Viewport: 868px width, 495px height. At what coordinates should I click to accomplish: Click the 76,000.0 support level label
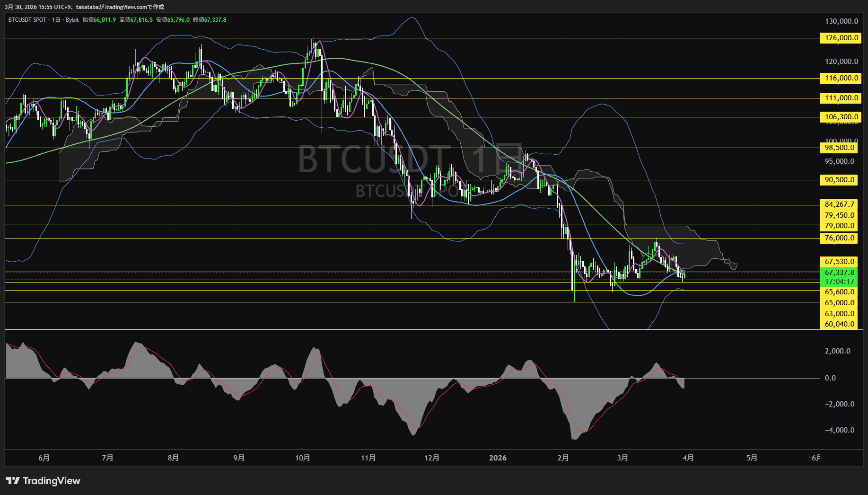pos(839,238)
